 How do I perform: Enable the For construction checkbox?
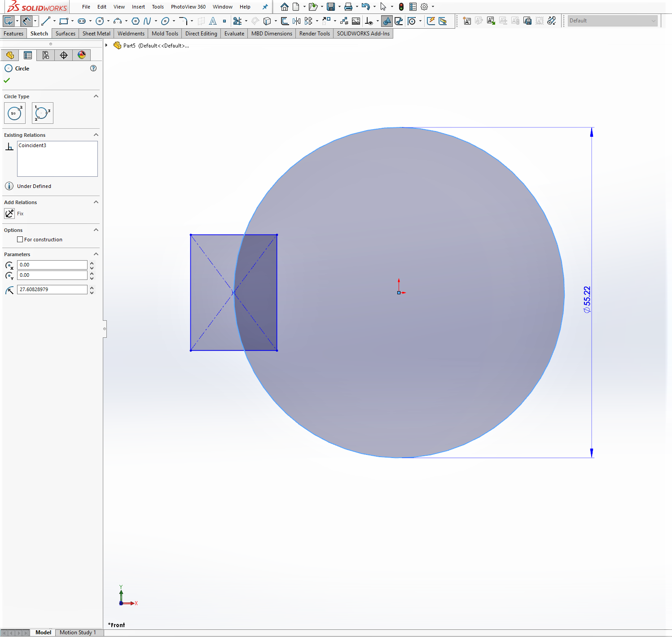20,240
